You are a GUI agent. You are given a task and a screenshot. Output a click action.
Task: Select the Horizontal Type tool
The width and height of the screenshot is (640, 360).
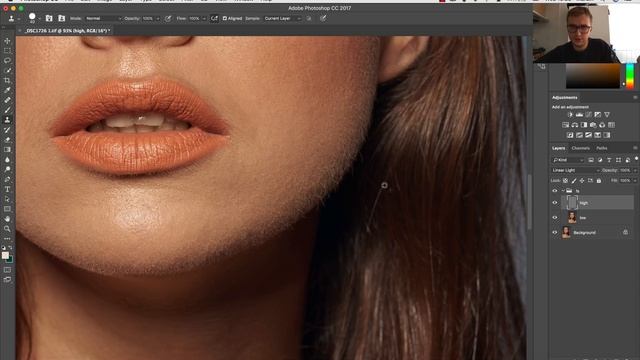click(7, 189)
